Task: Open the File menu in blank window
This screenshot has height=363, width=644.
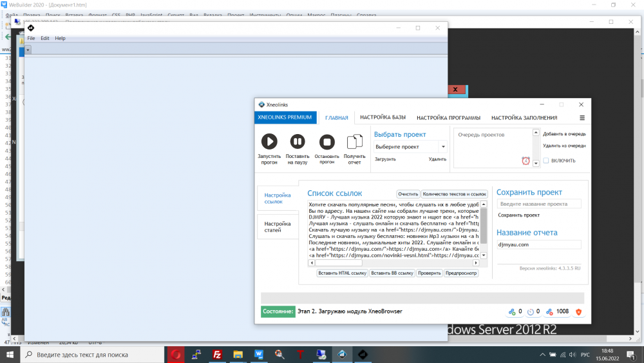Action: (x=31, y=38)
